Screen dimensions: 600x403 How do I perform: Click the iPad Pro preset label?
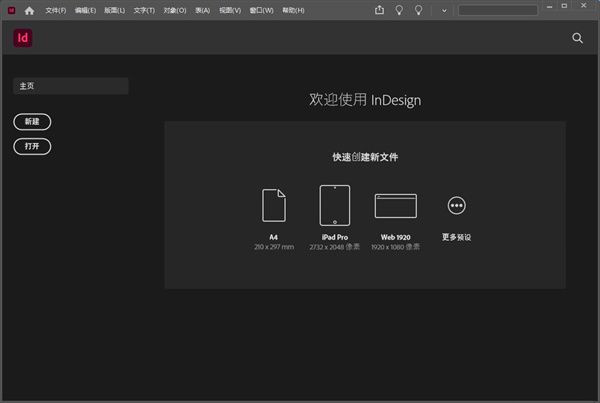335,237
